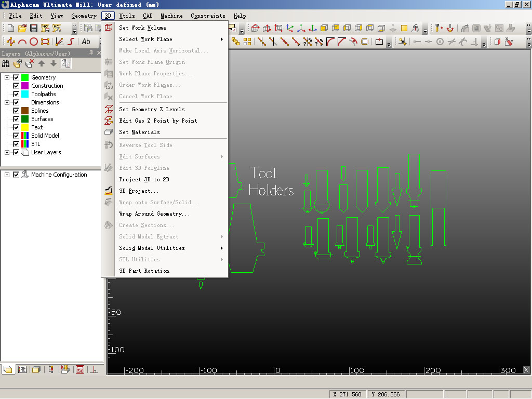Click the fillet corner icon in toolbar

[330, 42]
